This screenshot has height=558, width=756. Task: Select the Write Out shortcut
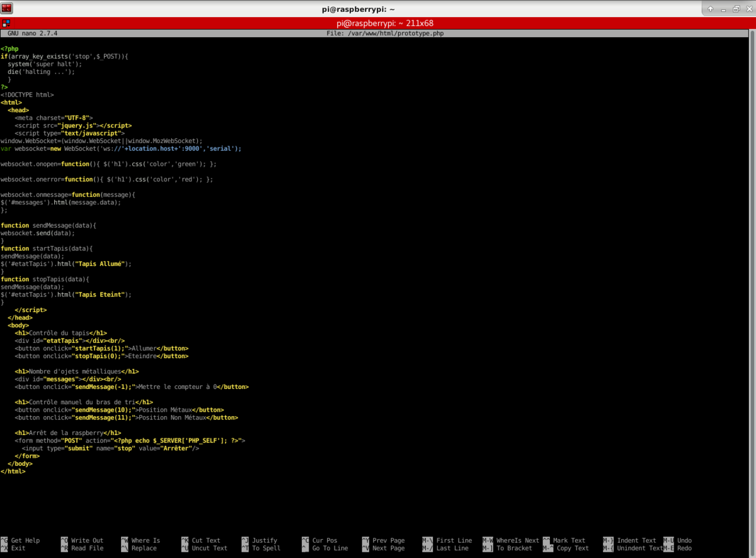87,540
